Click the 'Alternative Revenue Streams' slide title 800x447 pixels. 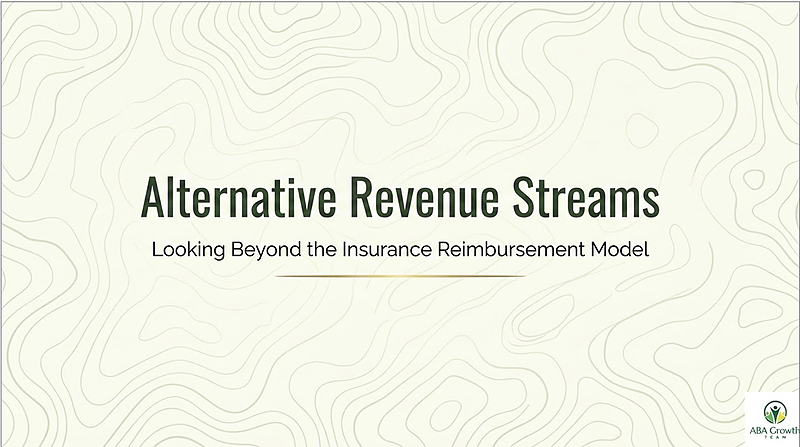(x=400, y=197)
